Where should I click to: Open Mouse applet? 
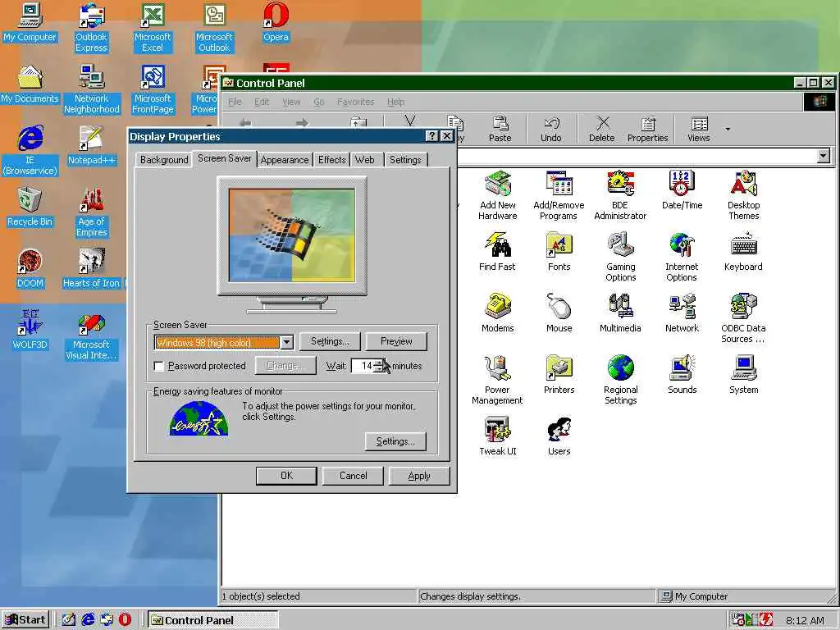point(559,313)
